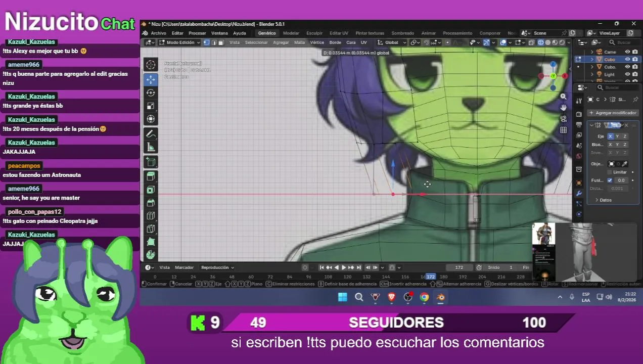This screenshot has height=364, width=643.
Task: Expand the Light object tree row
Action: pyautogui.click(x=592, y=74)
